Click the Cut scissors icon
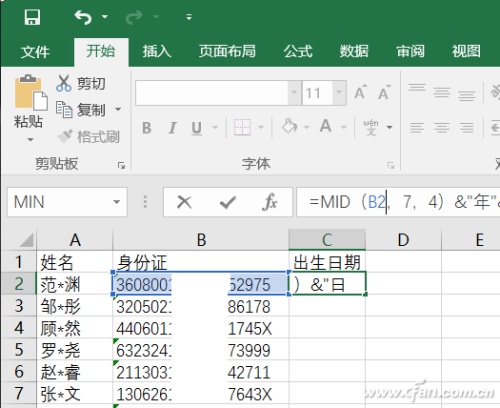This screenshot has height=408, width=500. [x=63, y=83]
